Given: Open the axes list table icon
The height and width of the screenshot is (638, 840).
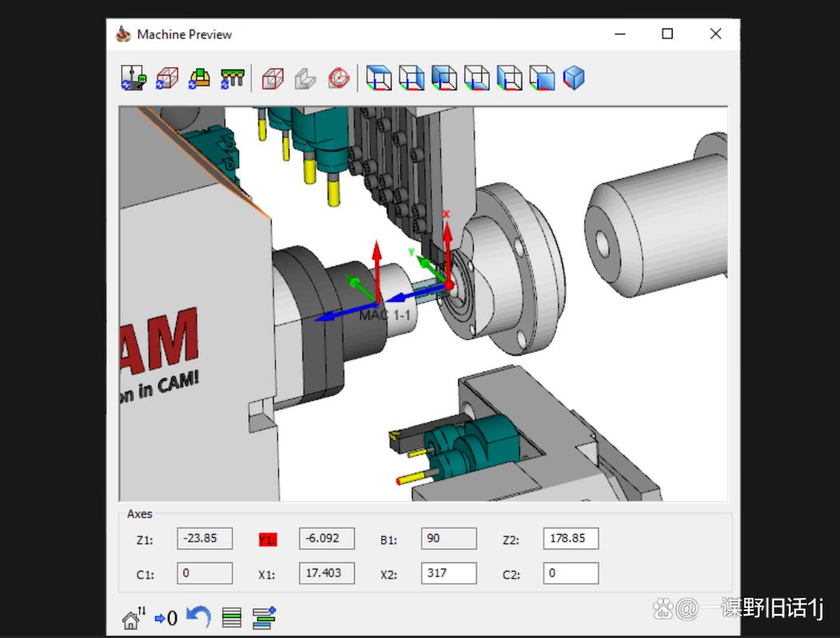Looking at the screenshot, I should [x=231, y=616].
